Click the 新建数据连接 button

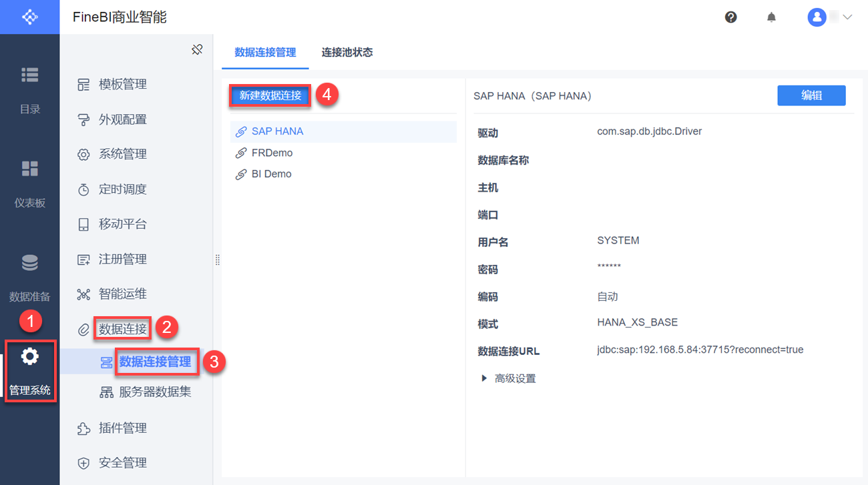pos(270,95)
